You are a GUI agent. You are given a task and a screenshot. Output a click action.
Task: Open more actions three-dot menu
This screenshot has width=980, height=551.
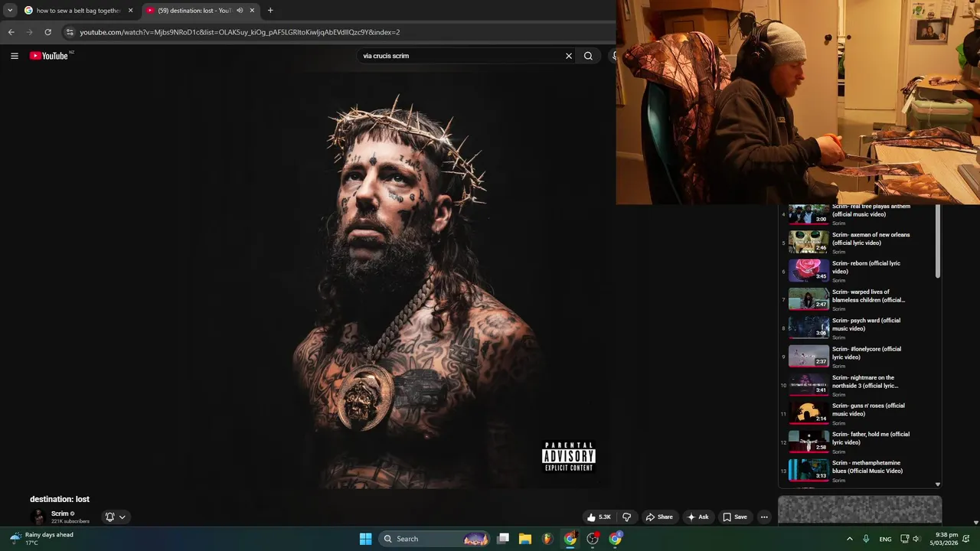pos(764,517)
